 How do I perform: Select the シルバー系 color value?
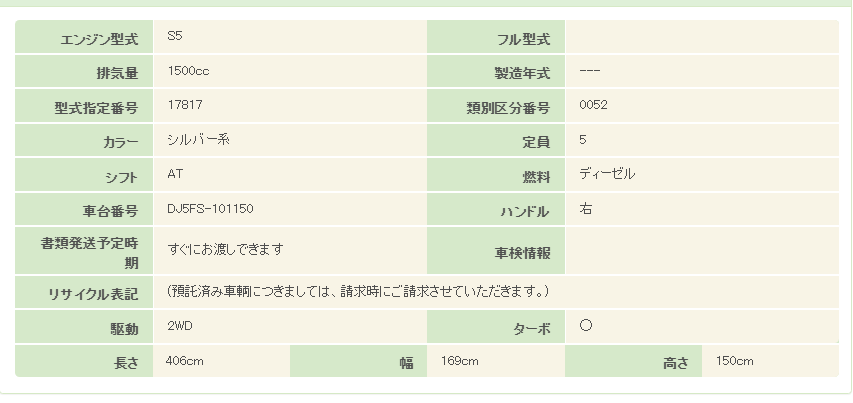(199, 140)
